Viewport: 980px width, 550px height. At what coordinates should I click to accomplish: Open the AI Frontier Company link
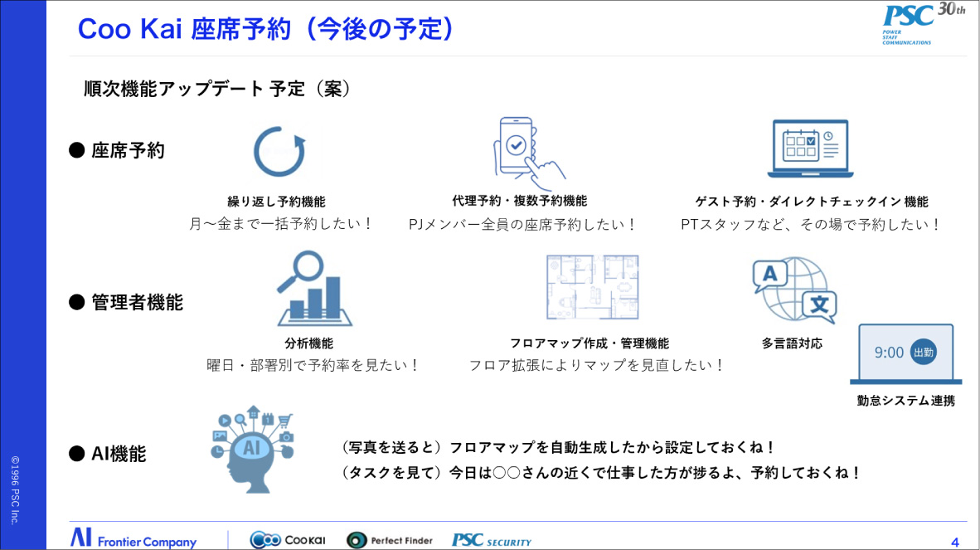coord(135,538)
